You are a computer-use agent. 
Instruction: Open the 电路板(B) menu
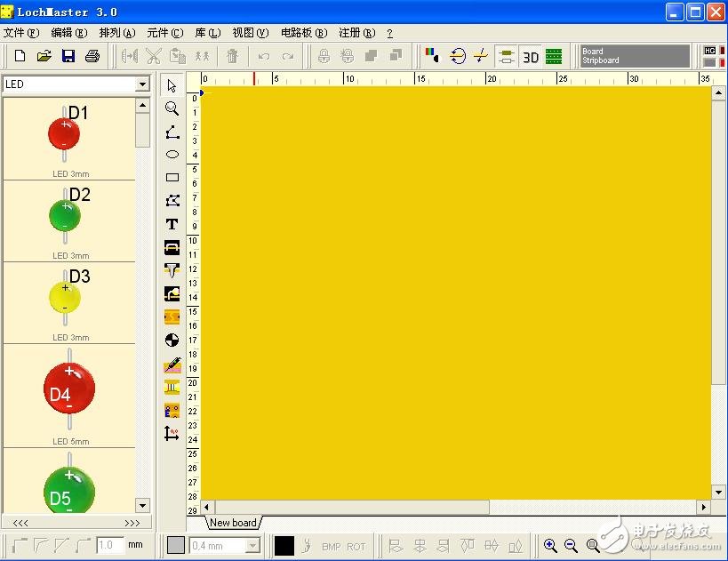coord(304,33)
